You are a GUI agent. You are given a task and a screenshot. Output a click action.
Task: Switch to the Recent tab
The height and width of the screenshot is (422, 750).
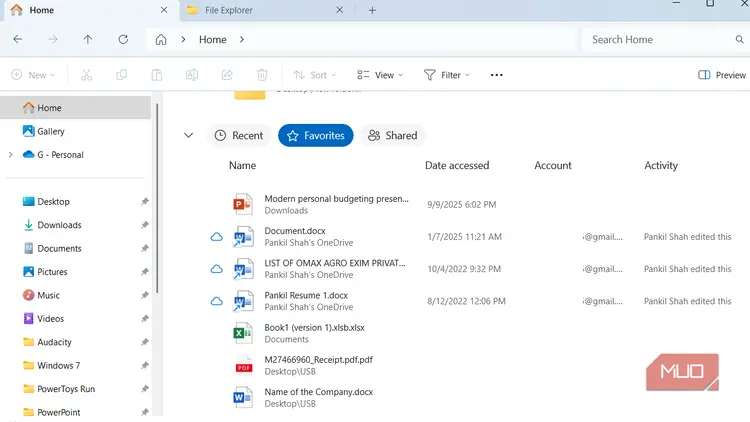(239, 135)
